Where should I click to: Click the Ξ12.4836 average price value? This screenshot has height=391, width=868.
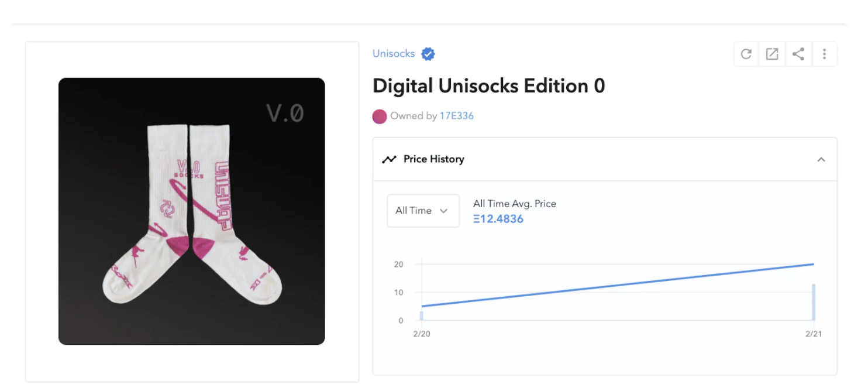click(x=498, y=219)
